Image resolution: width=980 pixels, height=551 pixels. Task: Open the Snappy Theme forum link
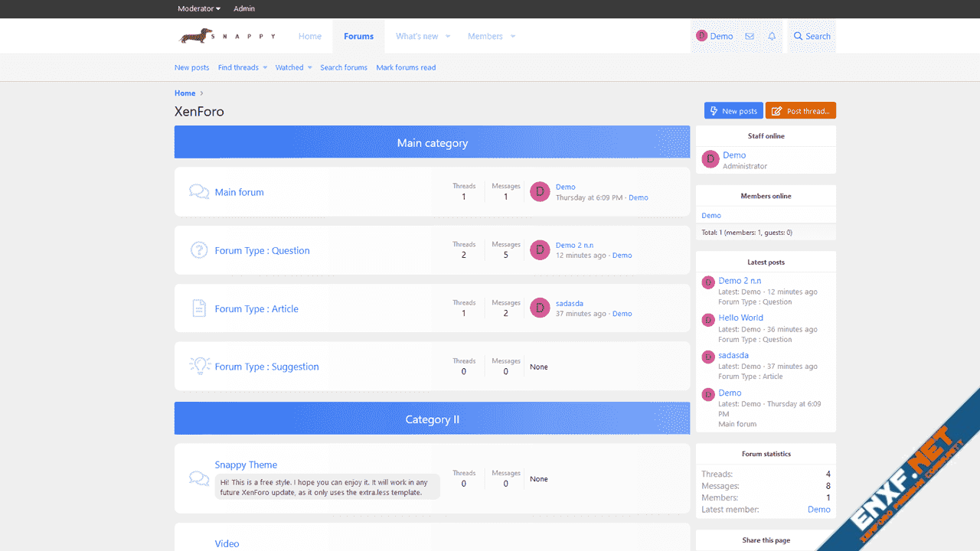[x=246, y=465]
